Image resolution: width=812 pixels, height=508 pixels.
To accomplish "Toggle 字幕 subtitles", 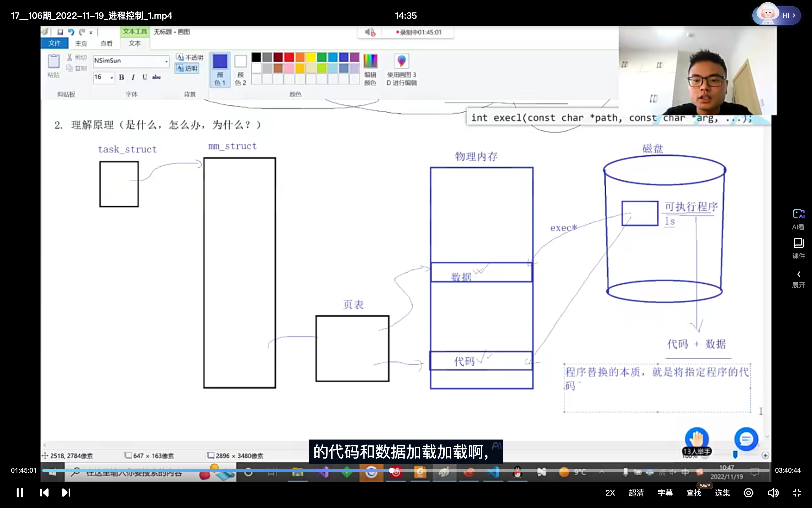I will [665, 493].
